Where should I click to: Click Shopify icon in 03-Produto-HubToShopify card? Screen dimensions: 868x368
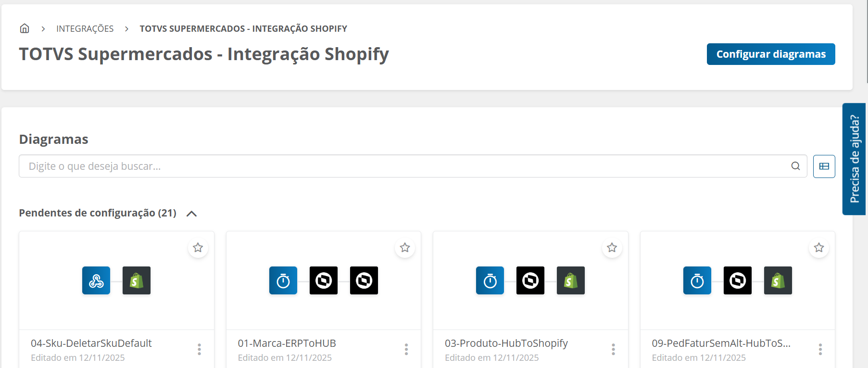[x=571, y=280]
